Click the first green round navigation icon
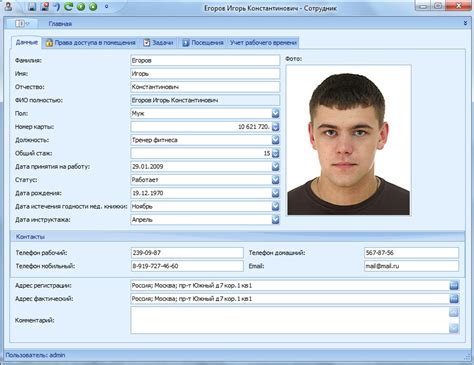This screenshot has width=474, height=365. click(x=81, y=7)
